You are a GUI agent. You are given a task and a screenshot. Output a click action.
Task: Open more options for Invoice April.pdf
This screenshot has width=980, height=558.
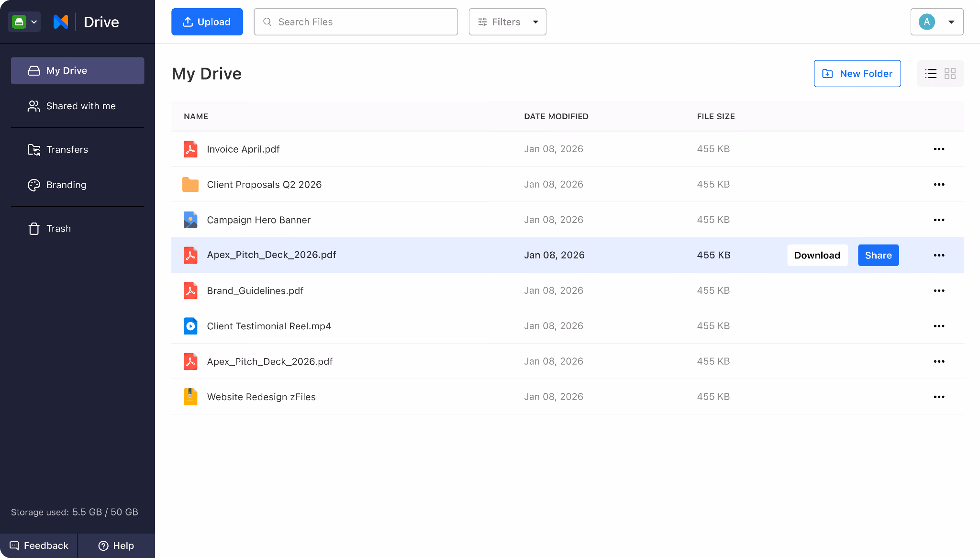(939, 149)
